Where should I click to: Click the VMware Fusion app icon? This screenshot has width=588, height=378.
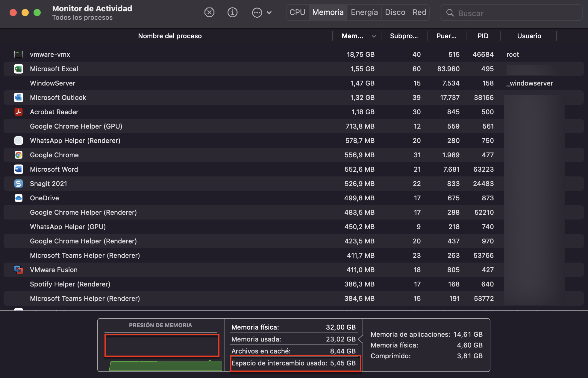pyautogui.click(x=19, y=270)
